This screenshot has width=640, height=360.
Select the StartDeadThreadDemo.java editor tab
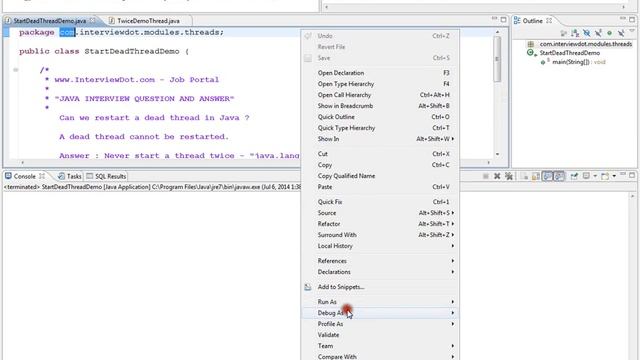(x=50, y=20)
